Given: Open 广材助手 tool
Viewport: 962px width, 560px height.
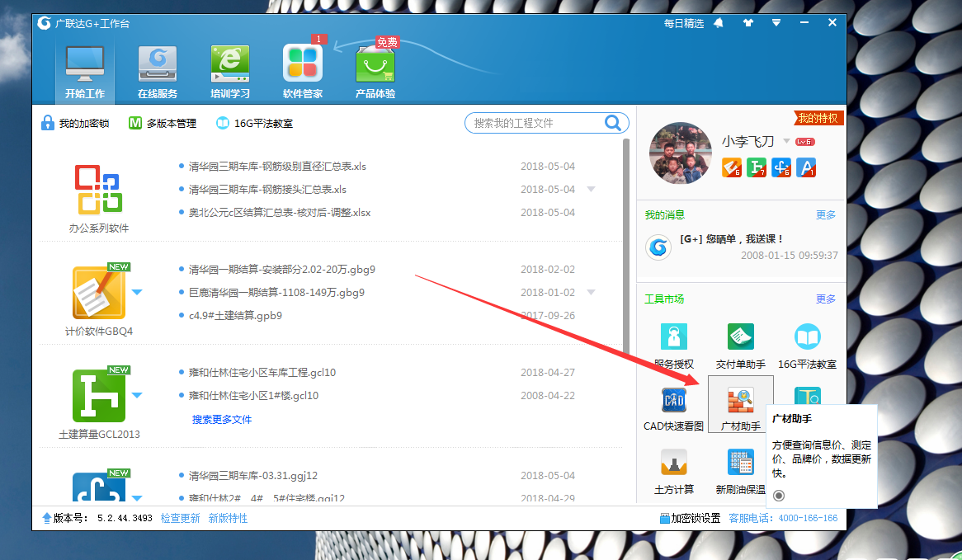Looking at the screenshot, I should [741, 405].
